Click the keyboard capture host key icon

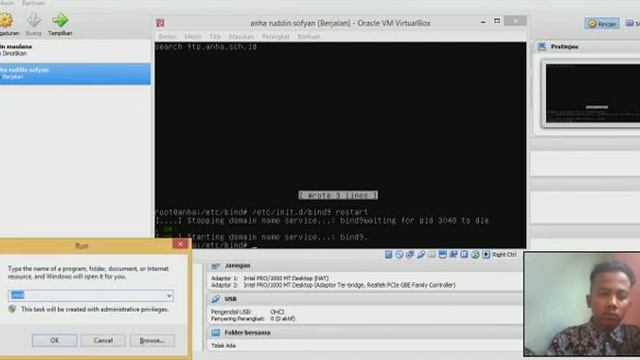point(486,255)
